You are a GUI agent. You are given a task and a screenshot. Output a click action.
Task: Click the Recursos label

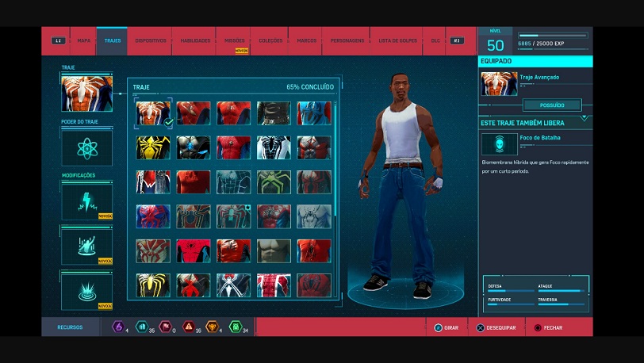coord(70,327)
